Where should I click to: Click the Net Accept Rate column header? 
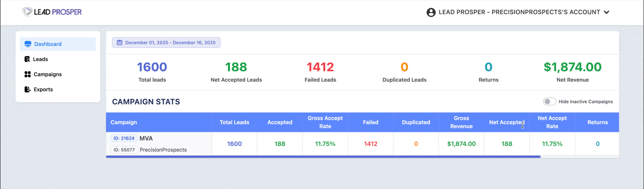point(552,122)
